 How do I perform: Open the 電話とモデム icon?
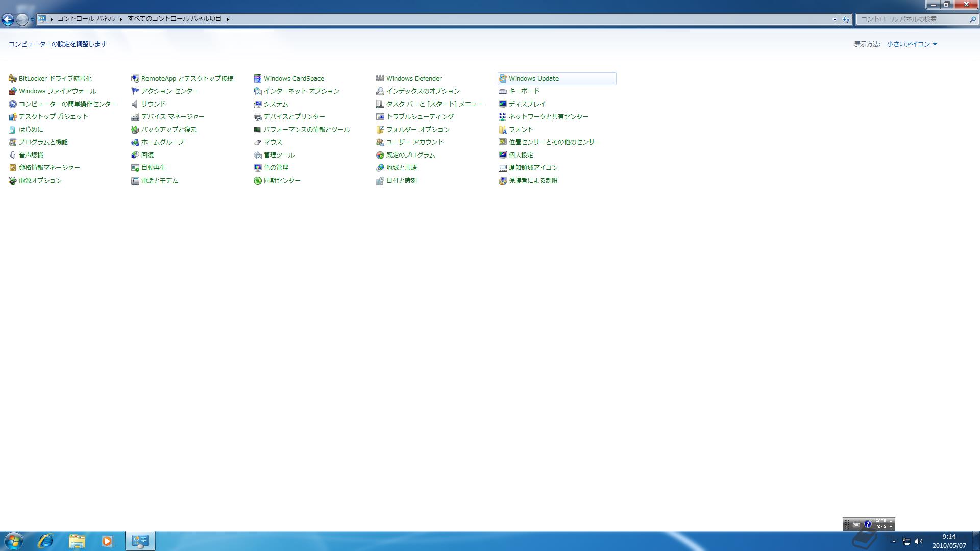[x=135, y=181]
